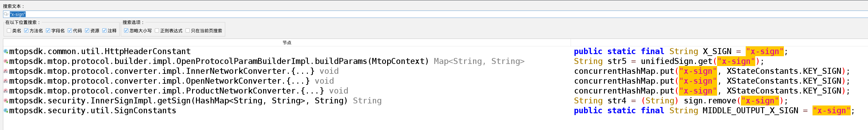Select the mtopsdk.security.util.SignConstants result row
Viewport: 868px width, 130px height.
93,110
